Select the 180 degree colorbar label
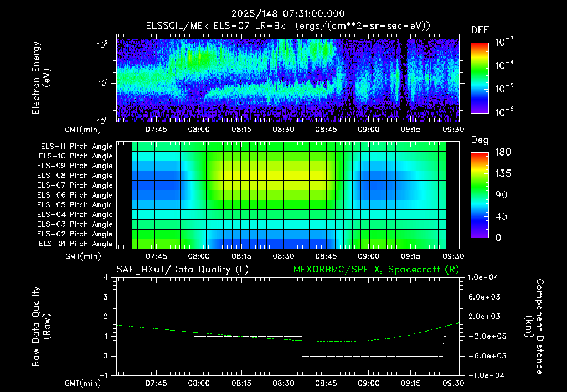This screenshot has width=567, height=392. click(503, 152)
